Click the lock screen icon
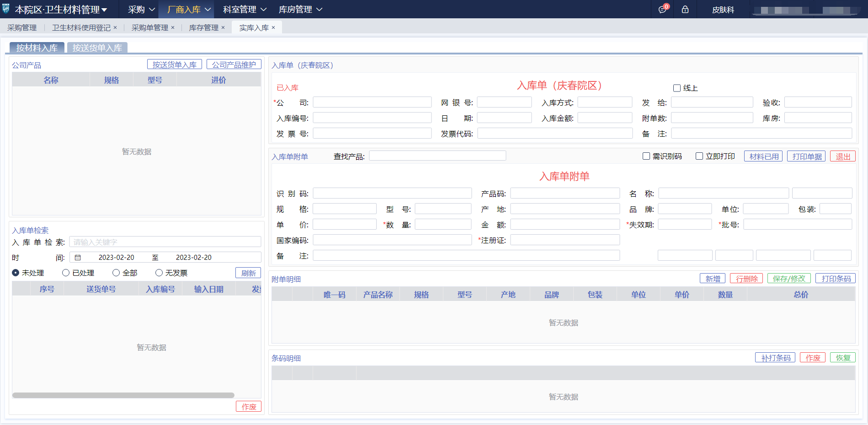The image size is (868, 425). [685, 9]
